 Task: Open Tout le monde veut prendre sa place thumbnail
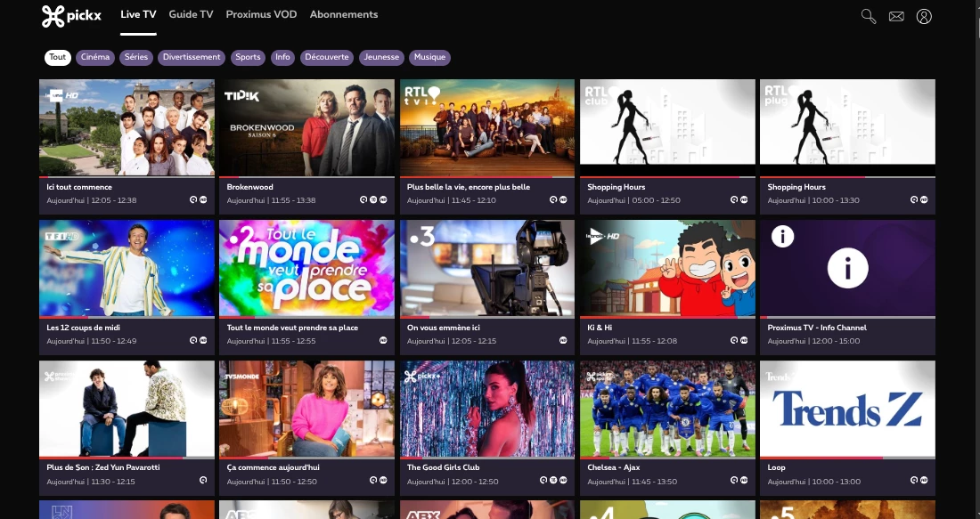click(306, 268)
